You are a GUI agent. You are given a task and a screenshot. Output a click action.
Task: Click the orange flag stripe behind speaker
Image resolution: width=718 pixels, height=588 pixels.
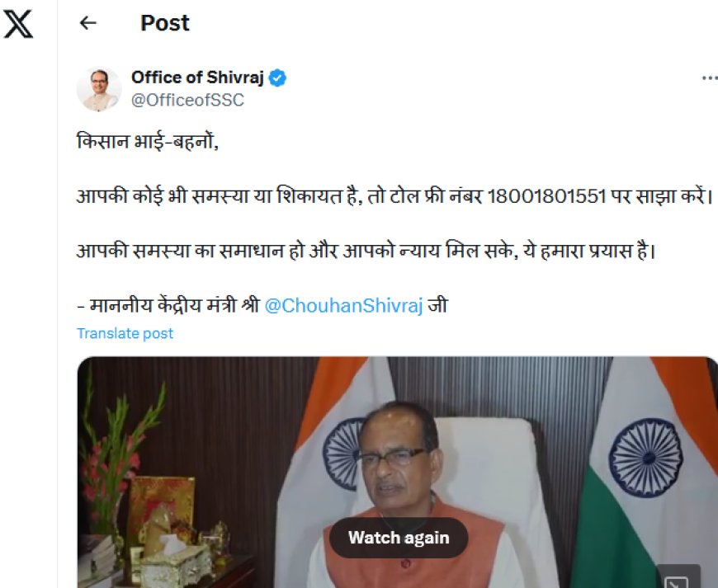[328, 398]
